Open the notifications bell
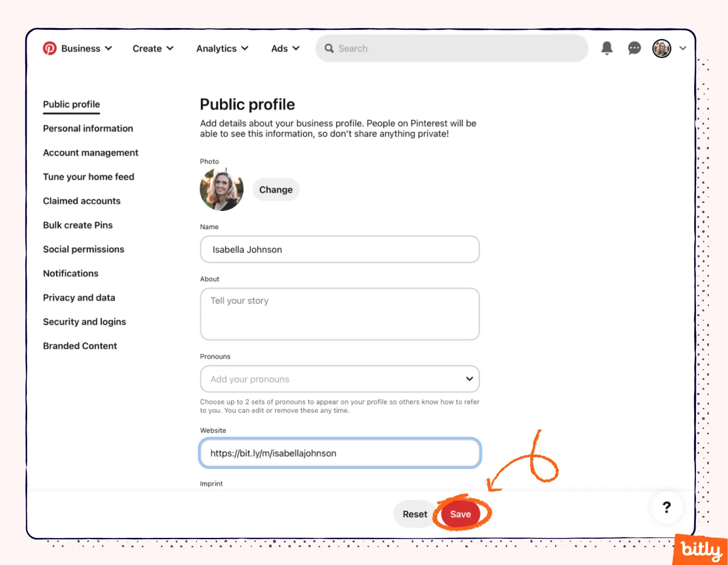The width and height of the screenshot is (728, 565). pos(607,48)
